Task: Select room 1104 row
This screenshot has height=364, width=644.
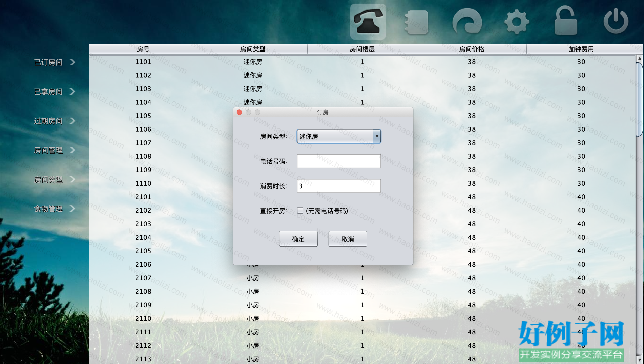Action: 362,102
